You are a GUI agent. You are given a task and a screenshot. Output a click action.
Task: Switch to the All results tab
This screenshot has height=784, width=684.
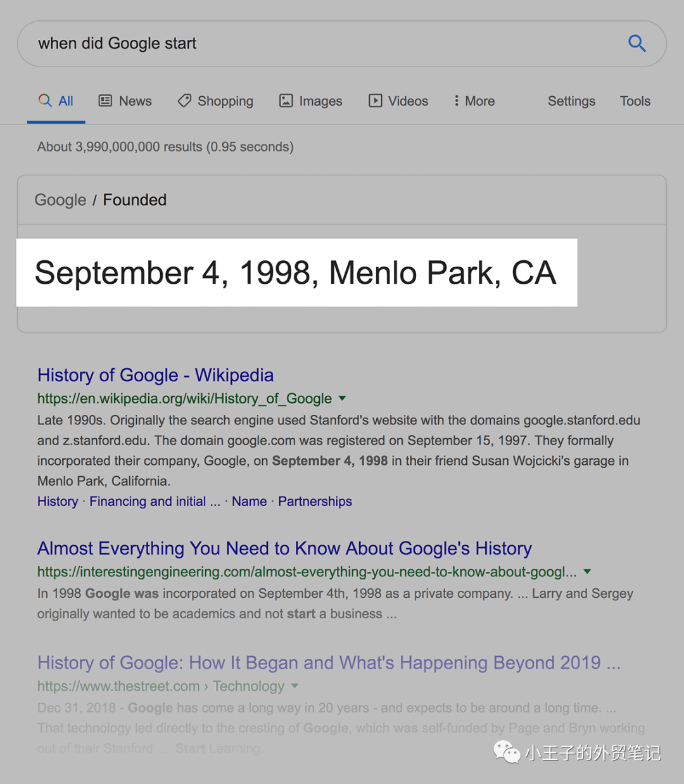[56, 101]
